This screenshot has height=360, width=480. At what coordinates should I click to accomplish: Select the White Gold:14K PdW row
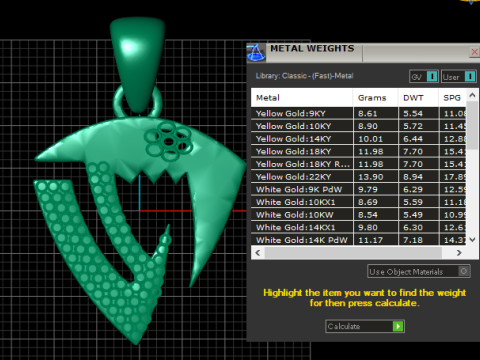[x=359, y=240]
